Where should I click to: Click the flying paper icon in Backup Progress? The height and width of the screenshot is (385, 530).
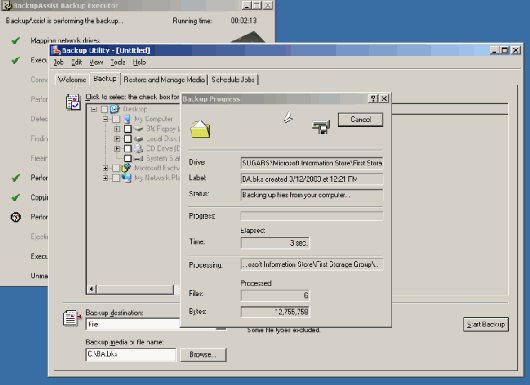click(x=288, y=117)
